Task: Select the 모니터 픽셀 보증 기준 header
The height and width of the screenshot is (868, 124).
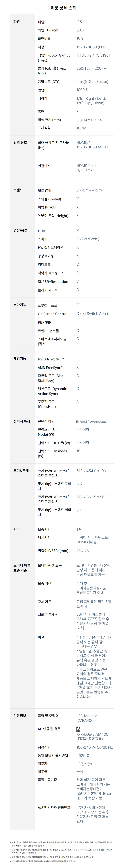Action: 22,568
